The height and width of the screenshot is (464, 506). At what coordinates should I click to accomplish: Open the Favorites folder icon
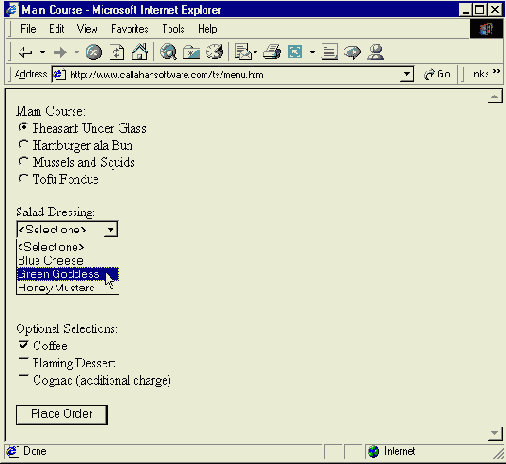pos(191,52)
